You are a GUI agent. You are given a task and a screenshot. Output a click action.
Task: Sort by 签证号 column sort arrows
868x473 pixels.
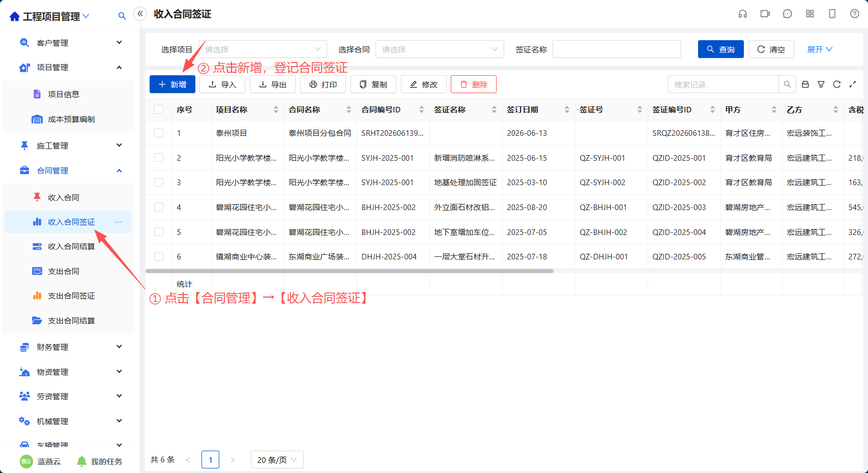[640, 109]
